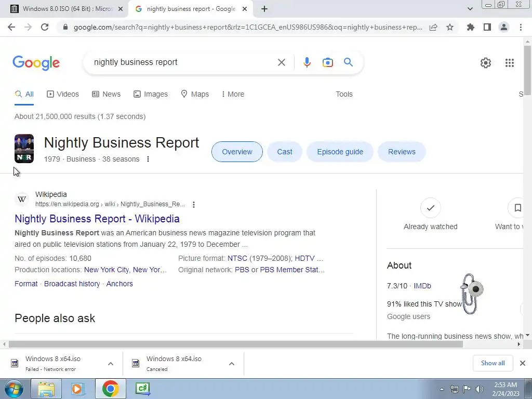Image resolution: width=532 pixels, height=399 pixels.
Task: Open the More search filters menu
Action: coord(233,94)
